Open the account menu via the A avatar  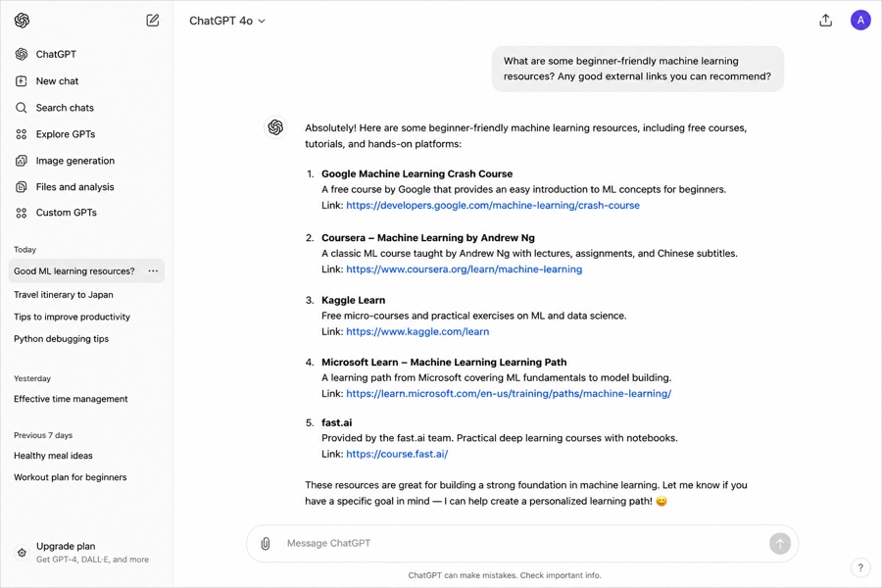pos(860,21)
